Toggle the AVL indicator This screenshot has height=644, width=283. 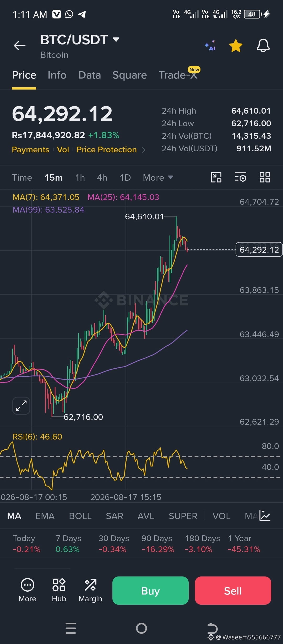click(x=146, y=516)
